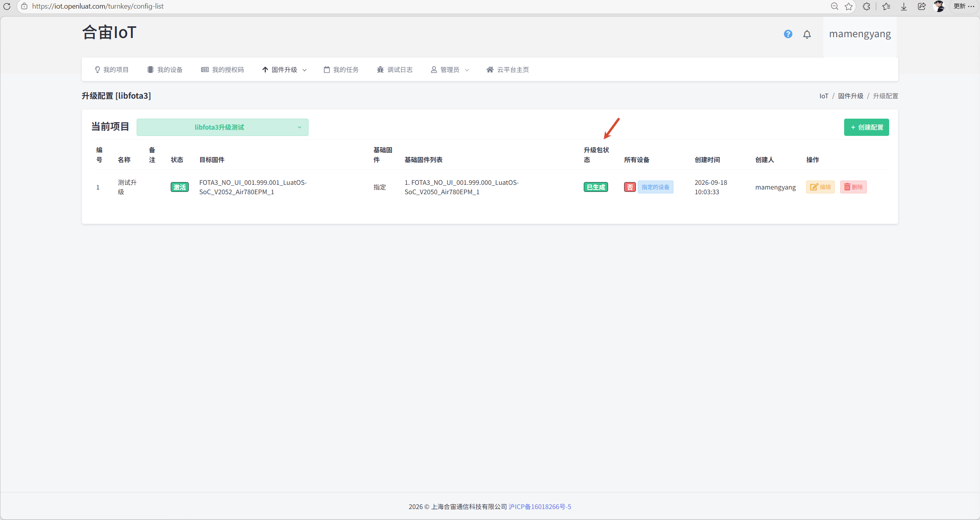The width and height of the screenshot is (980, 520).
Task: Open notifications bell icon
Action: pyautogui.click(x=807, y=34)
